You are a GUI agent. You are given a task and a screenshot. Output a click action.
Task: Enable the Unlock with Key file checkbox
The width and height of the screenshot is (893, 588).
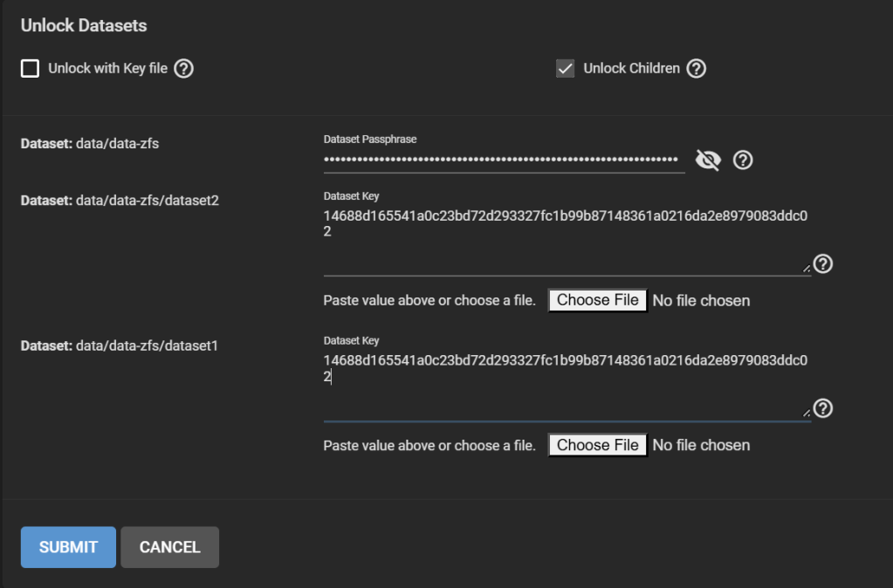click(x=31, y=69)
